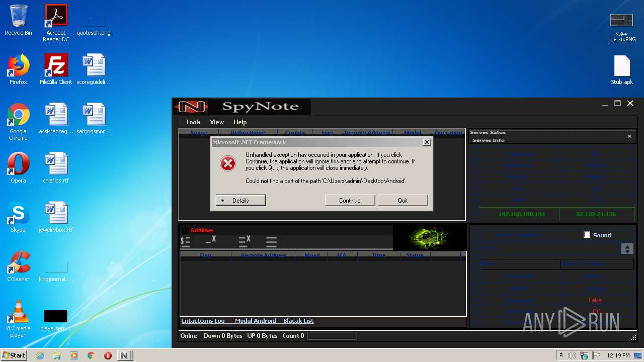
Task: Click the volume speaker tray icon
Action: coord(572,355)
